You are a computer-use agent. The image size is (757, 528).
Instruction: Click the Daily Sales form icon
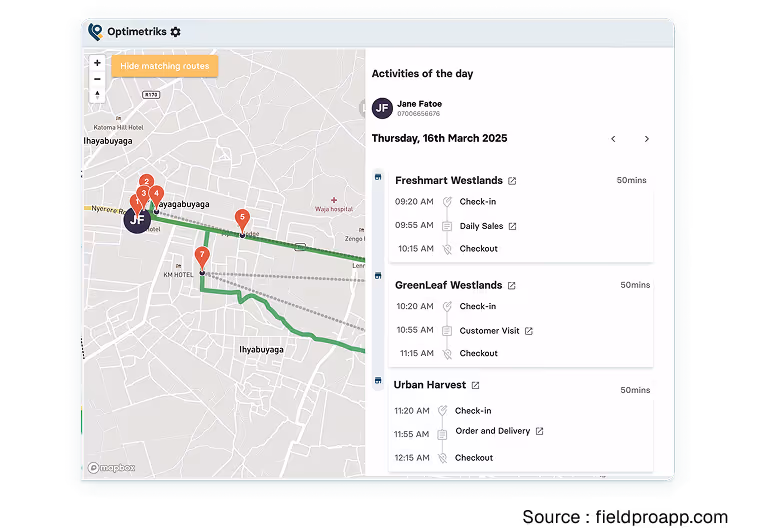(447, 226)
